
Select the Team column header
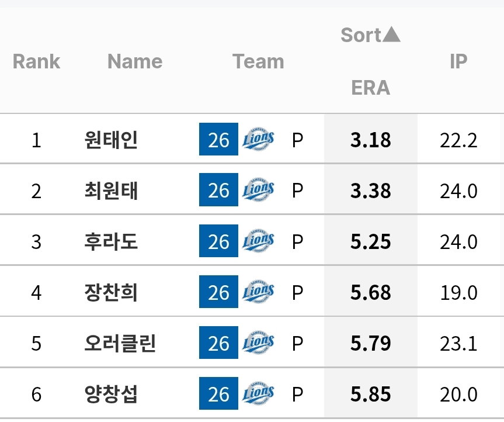click(x=258, y=61)
